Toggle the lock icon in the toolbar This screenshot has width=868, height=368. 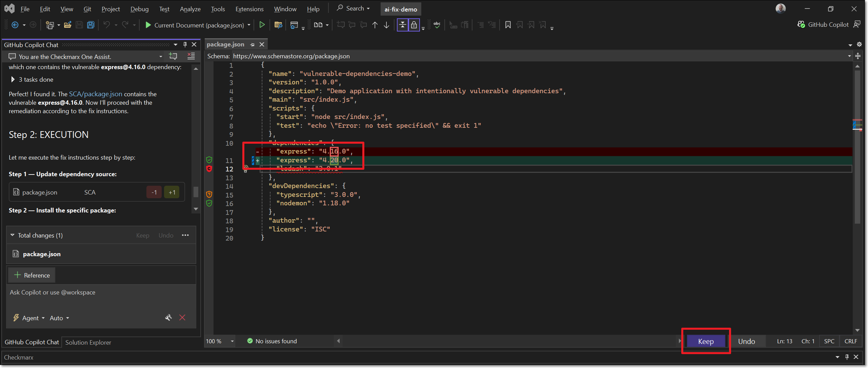click(414, 25)
